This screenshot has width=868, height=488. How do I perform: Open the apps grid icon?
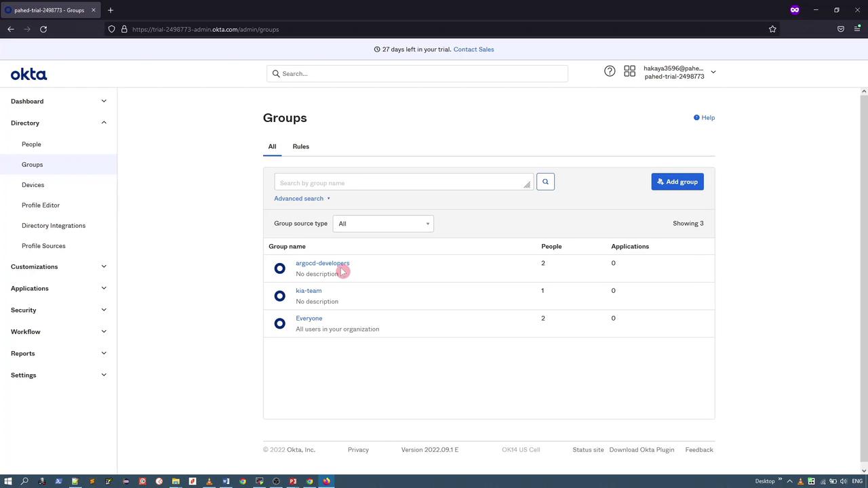point(629,71)
